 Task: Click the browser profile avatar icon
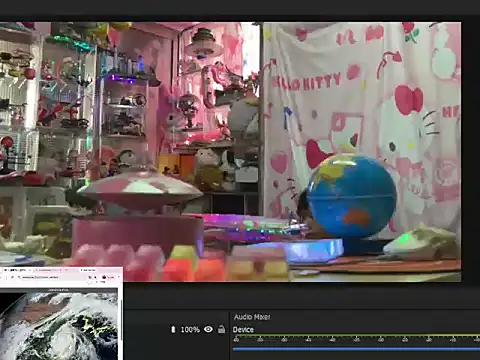tap(104, 277)
